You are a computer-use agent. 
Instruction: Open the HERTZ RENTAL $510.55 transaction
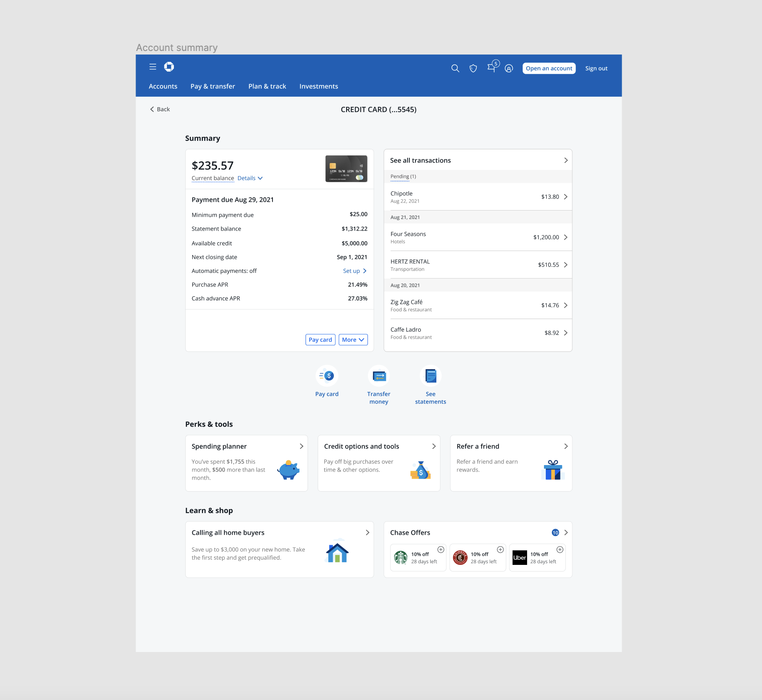[478, 265]
